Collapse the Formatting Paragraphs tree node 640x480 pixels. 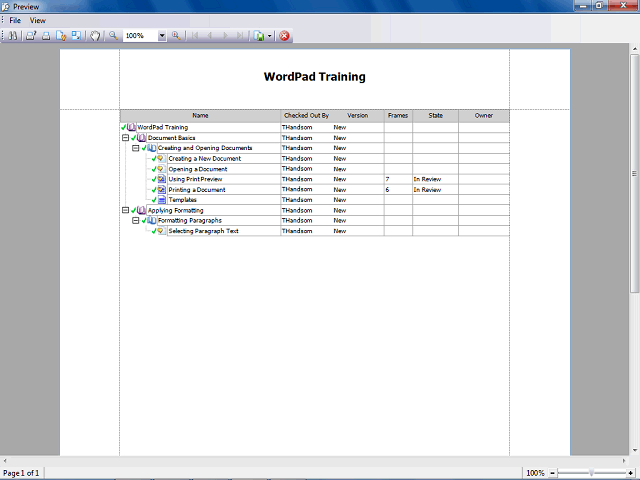[136, 220]
